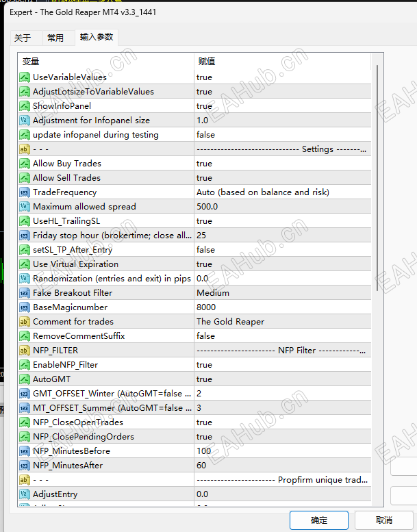The image size is (417, 532).
Task: Click the AdjustEntry row icon
Action: click(x=25, y=494)
